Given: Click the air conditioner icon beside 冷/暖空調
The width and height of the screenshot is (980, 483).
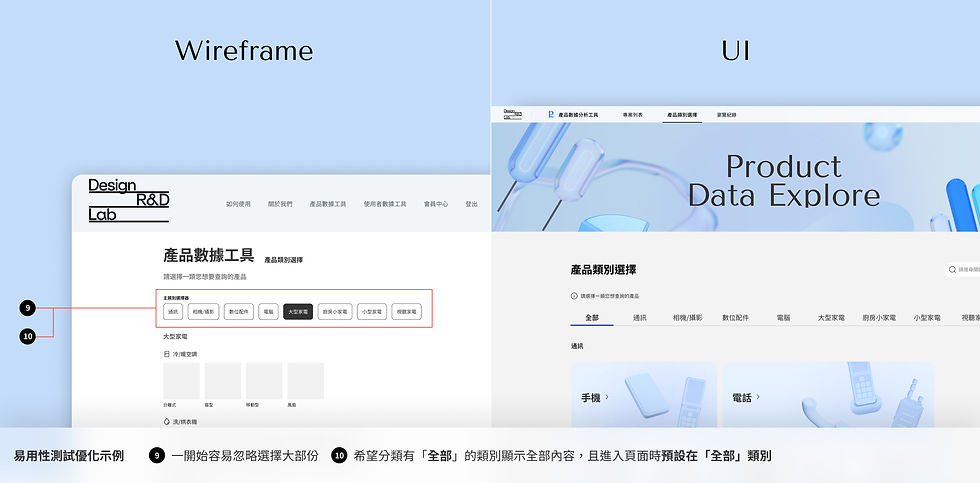Looking at the screenshot, I should tap(166, 354).
